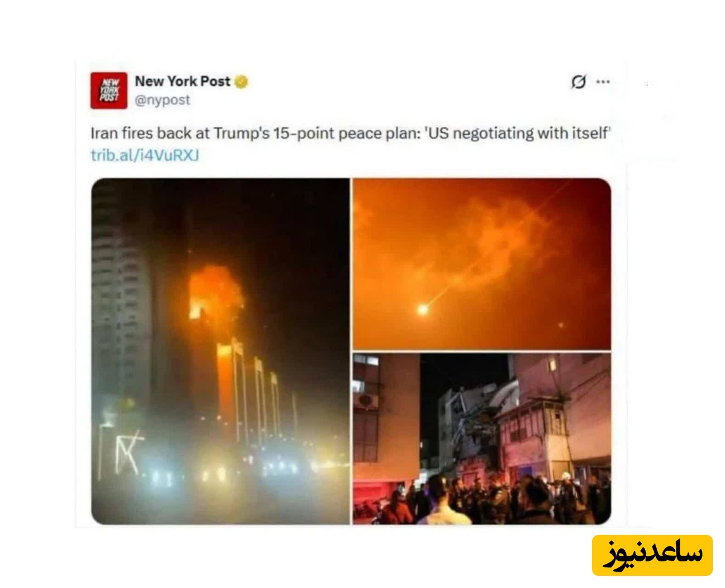
Task: Open the orange sky missile photo
Action: coord(482,264)
